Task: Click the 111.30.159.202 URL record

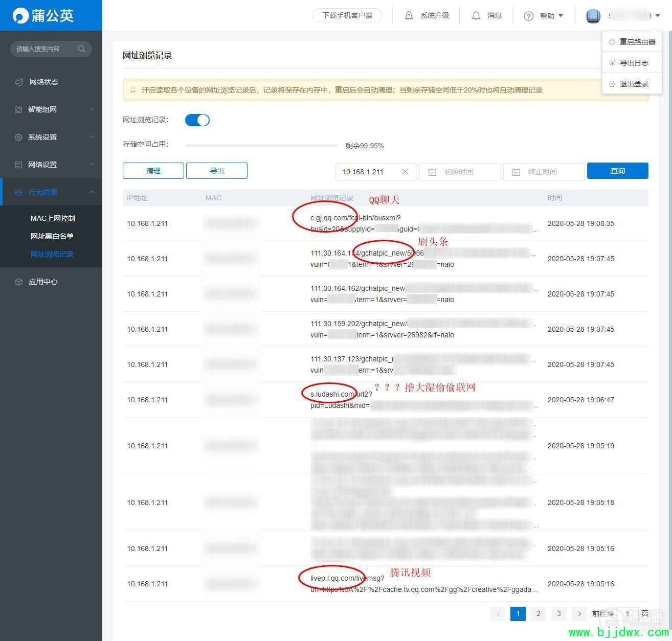Action: pos(424,329)
